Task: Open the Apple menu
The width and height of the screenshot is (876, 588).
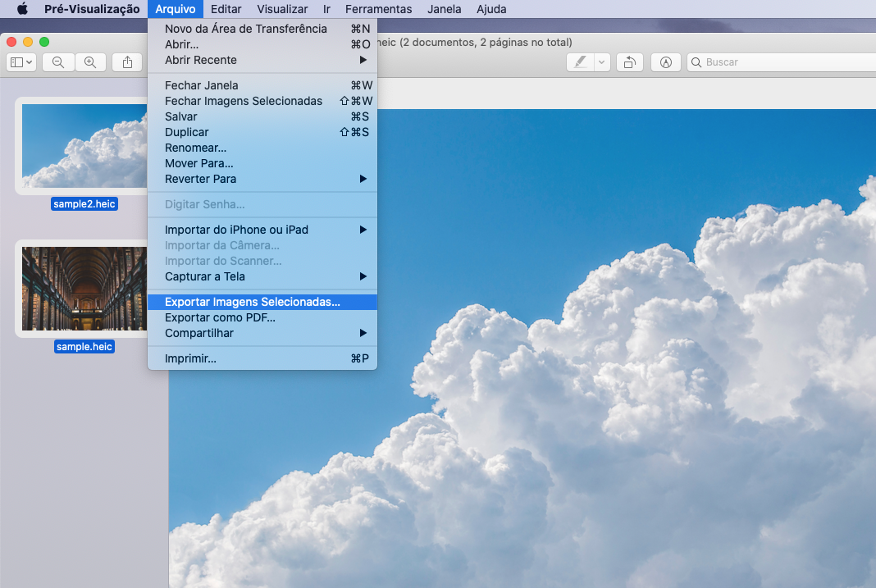Action: (22, 9)
